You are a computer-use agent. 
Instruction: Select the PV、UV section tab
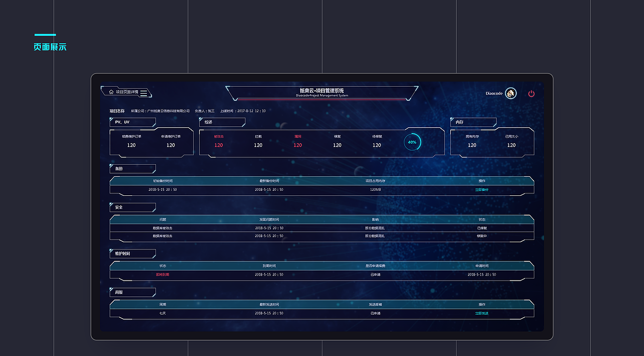click(x=132, y=122)
